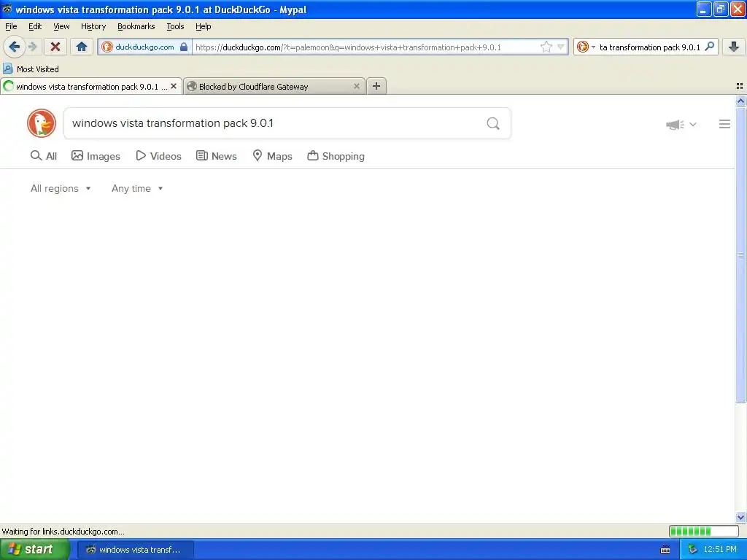Click the padlock security icon
Image resolution: width=747 pixels, height=560 pixels.
click(x=184, y=47)
